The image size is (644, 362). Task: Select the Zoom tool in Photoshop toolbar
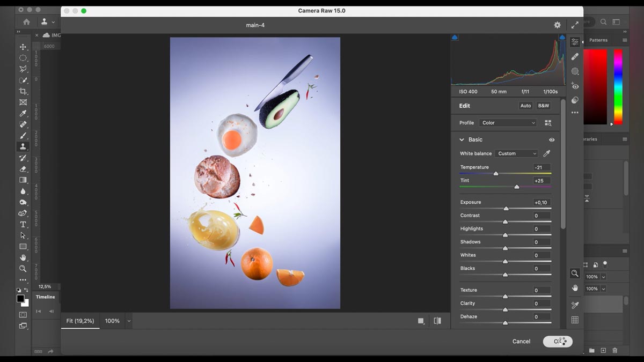pos(23,269)
